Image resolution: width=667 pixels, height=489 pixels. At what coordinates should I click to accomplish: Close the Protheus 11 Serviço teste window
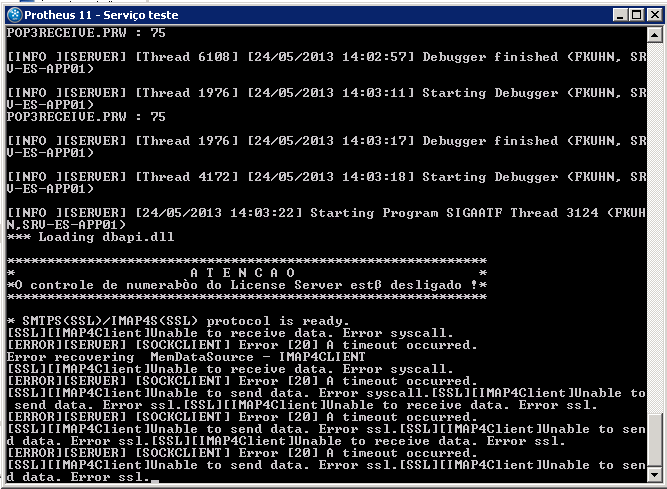coord(654,15)
